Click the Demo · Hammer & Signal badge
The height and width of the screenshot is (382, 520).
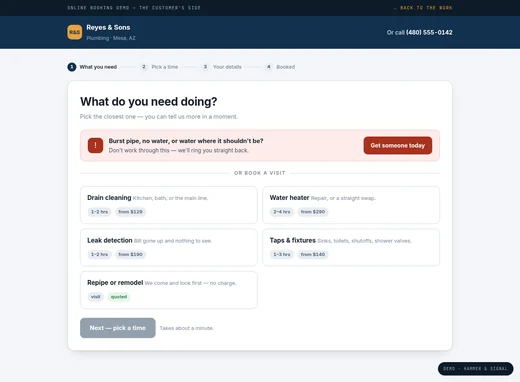coord(475,369)
